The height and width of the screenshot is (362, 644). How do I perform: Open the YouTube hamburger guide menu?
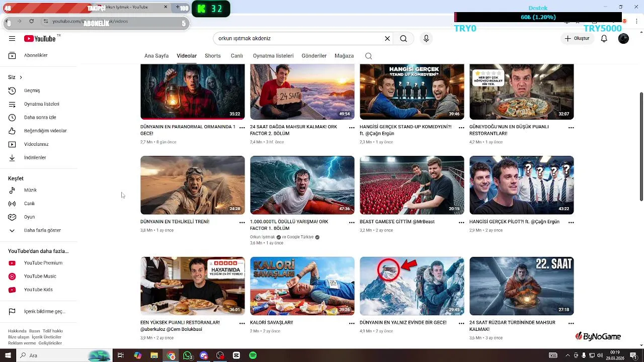point(12,39)
